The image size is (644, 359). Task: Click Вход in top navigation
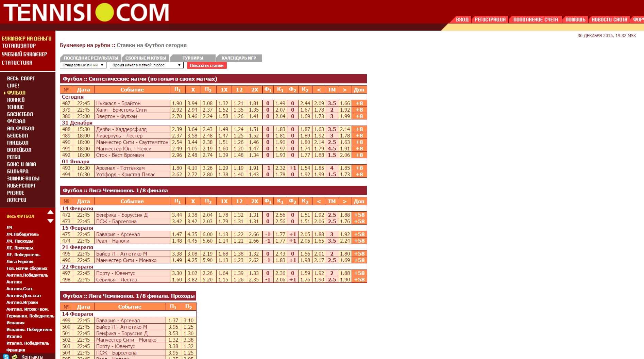click(462, 19)
